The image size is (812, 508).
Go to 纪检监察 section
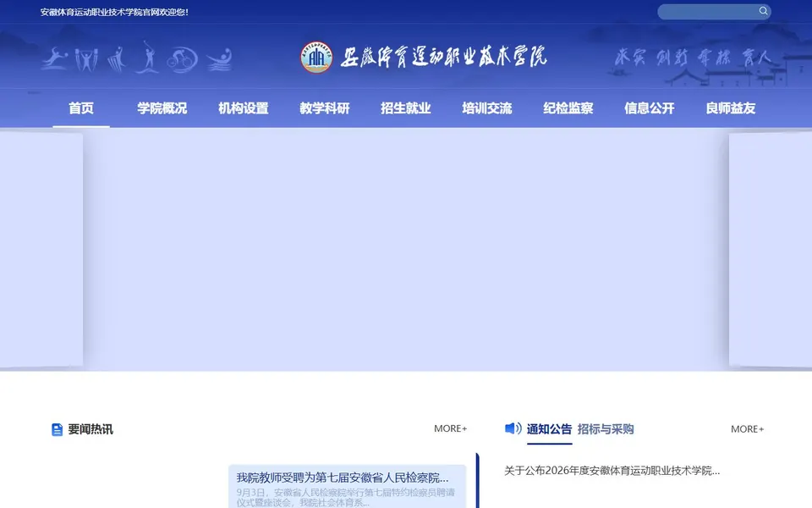click(x=568, y=108)
